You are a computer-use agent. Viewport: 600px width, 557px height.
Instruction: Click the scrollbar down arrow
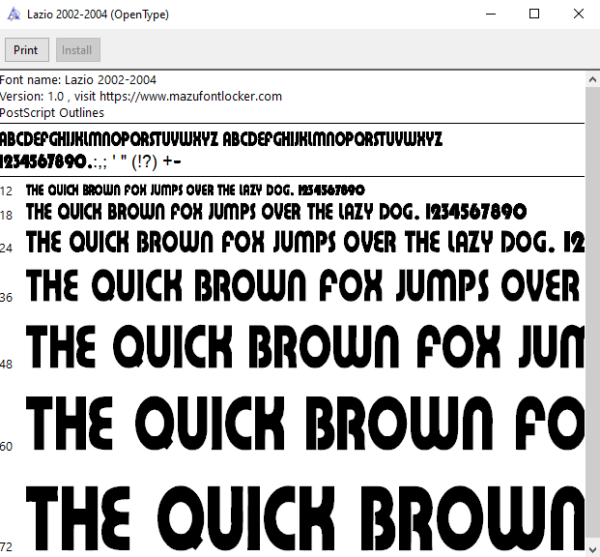pyautogui.click(x=592, y=551)
